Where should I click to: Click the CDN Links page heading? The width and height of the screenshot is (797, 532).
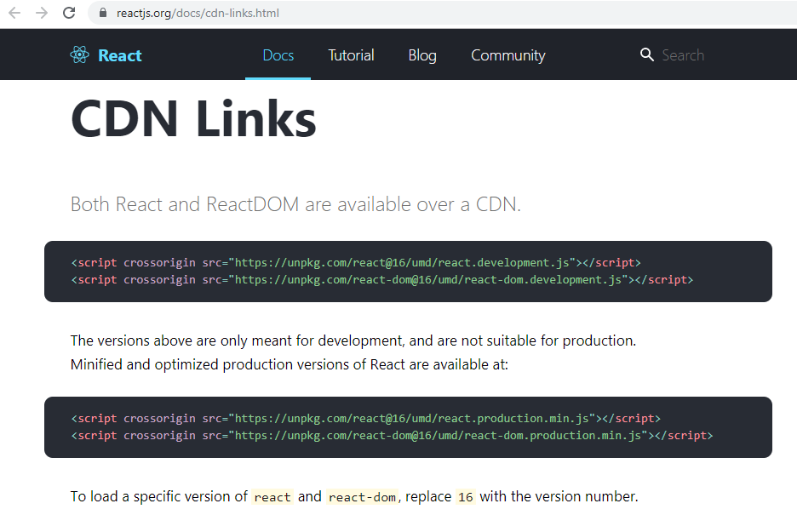click(x=193, y=118)
